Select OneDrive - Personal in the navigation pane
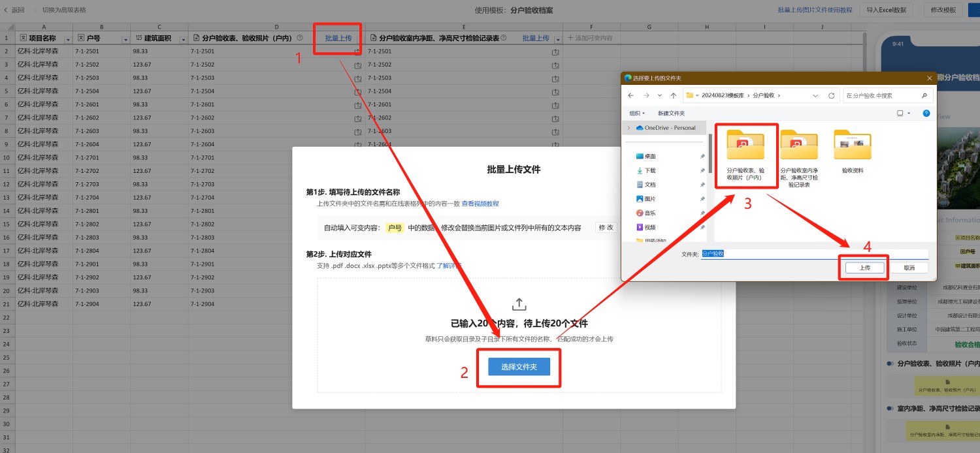 pyautogui.click(x=665, y=128)
